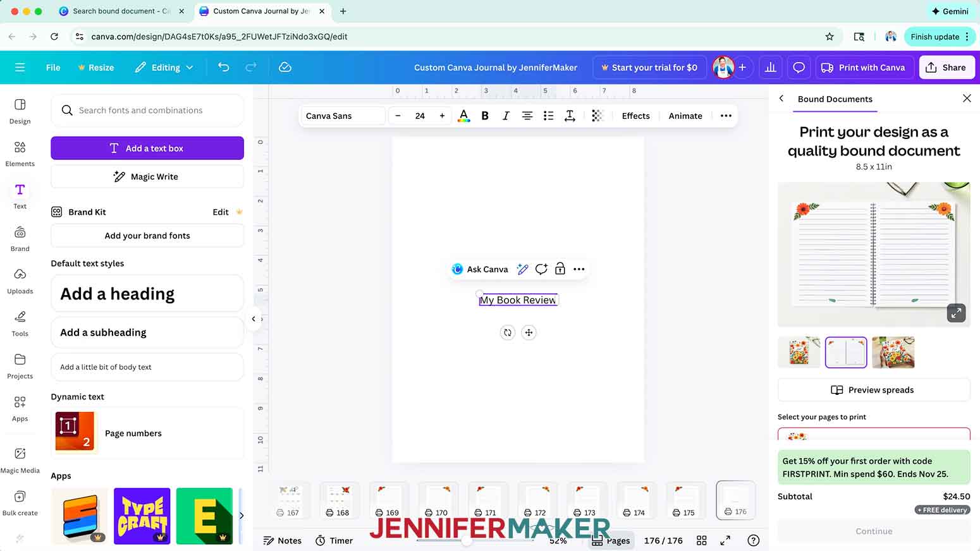Open the hamburger main menu

click(x=20, y=68)
